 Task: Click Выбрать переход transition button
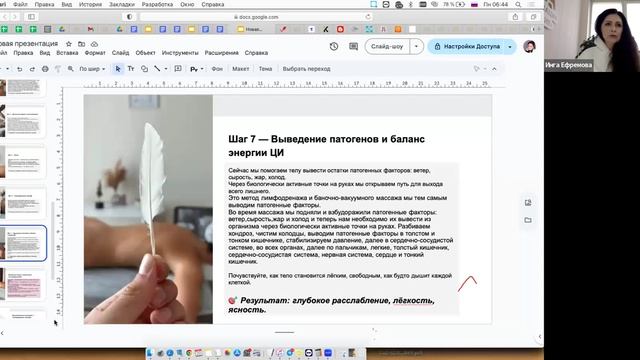[306, 69]
